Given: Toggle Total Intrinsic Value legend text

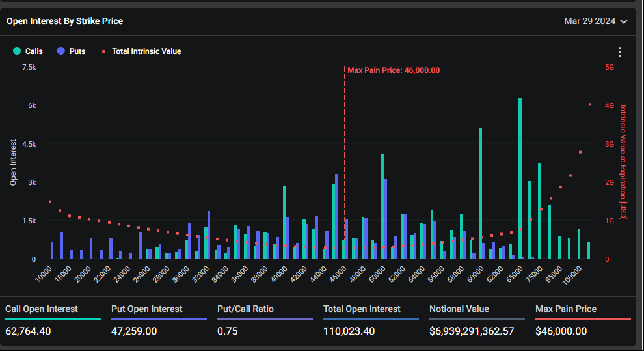Looking at the screenshot, I should pos(146,51).
